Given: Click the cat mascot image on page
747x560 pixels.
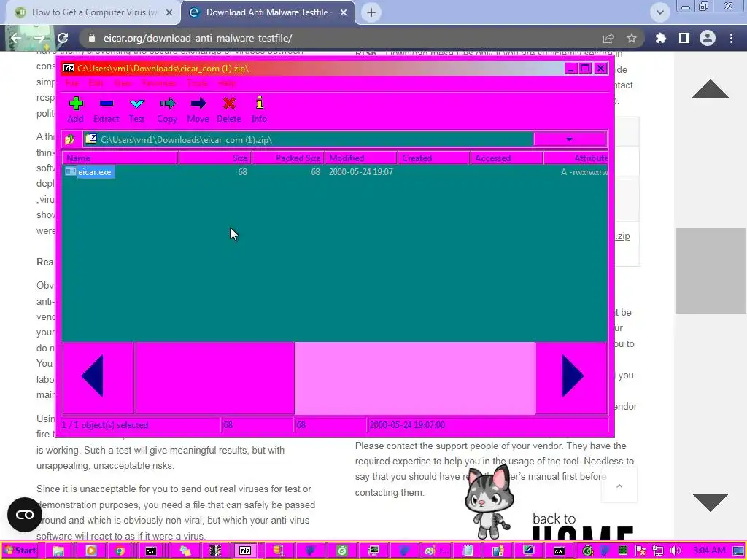Looking at the screenshot, I should point(489,502).
